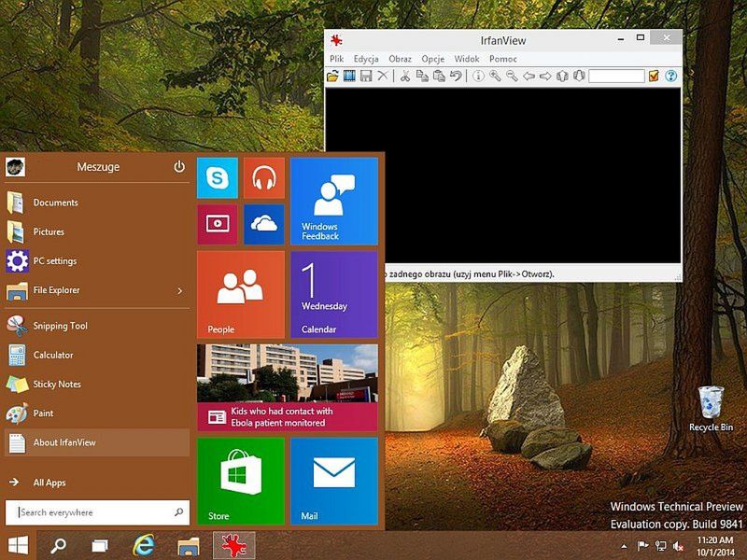Click the next page down arrow icon
Image resolution: width=747 pixels, height=560 pixels.
pos(579,76)
